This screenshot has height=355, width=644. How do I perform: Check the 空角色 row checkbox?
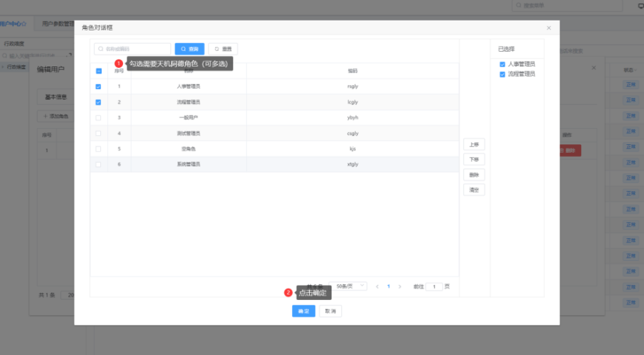98,149
